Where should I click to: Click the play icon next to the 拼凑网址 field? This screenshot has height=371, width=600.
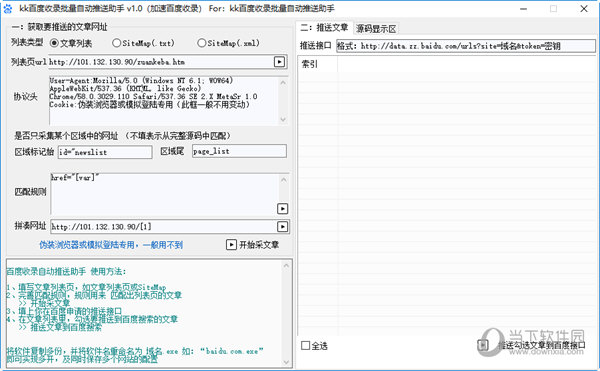click(282, 226)
